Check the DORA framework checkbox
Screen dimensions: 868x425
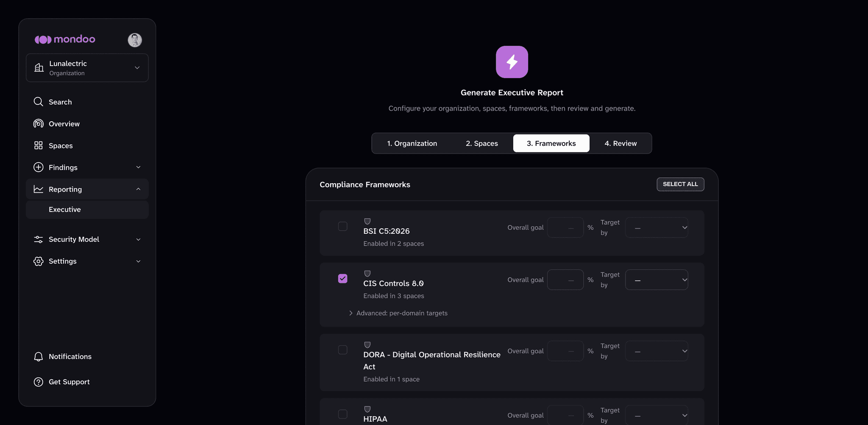tap(343, 350)
